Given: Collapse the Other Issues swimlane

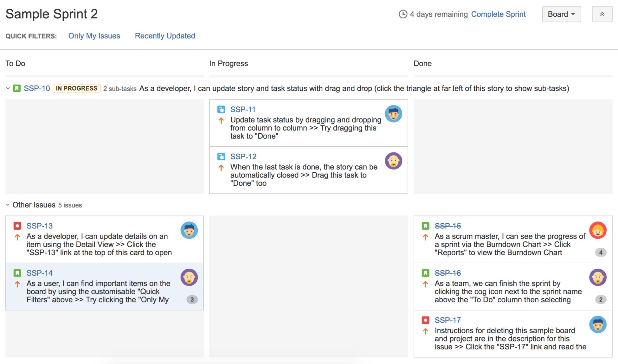Looking at the screenshot, I should [8, 205].
